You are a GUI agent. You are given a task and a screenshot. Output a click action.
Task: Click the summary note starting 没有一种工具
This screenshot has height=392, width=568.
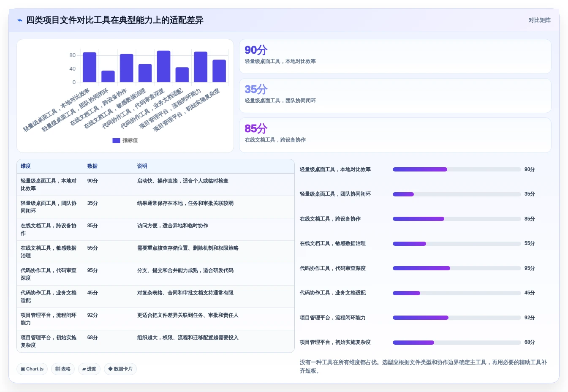click(x=423, y=367)
